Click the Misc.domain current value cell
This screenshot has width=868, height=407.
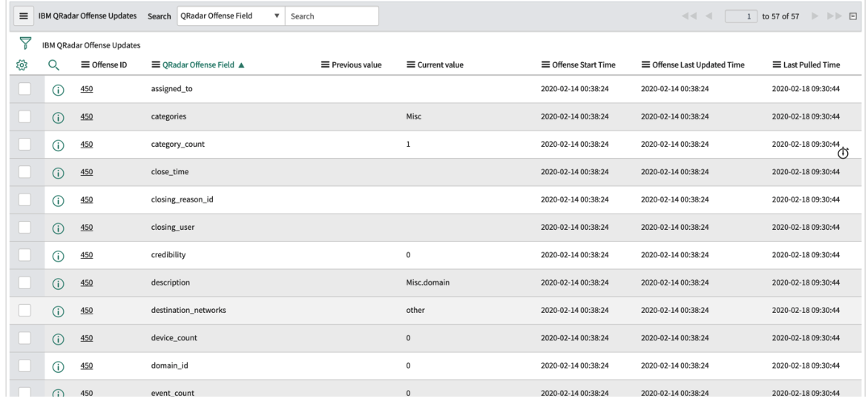[x=427, y=282]
